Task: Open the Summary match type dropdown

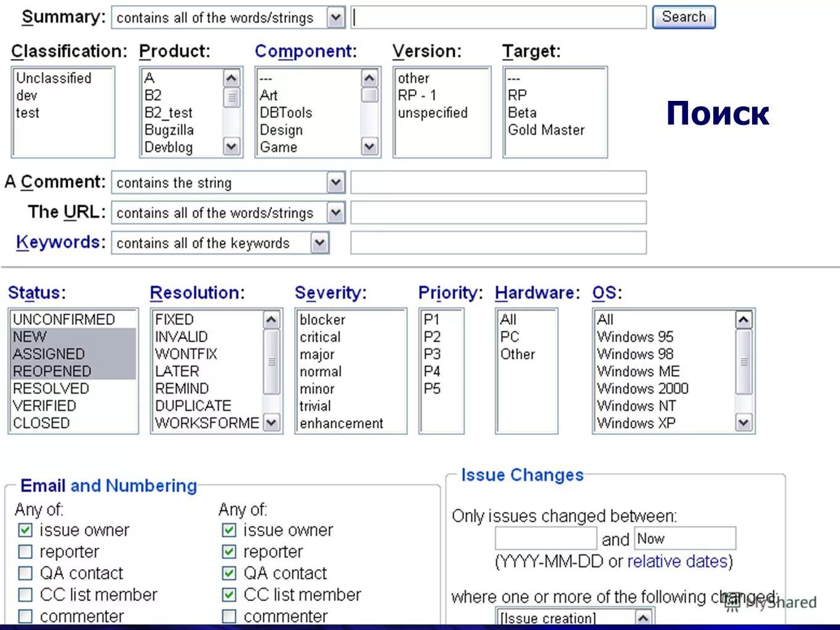Action: click(228, 17)
